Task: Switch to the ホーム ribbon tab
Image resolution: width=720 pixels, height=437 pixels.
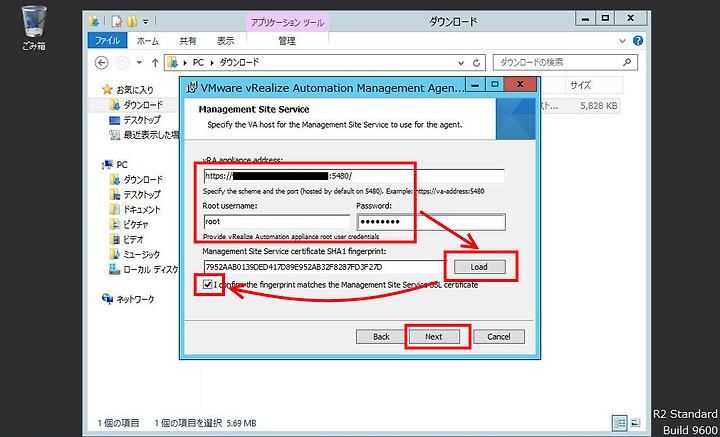Action: [148, 41]
